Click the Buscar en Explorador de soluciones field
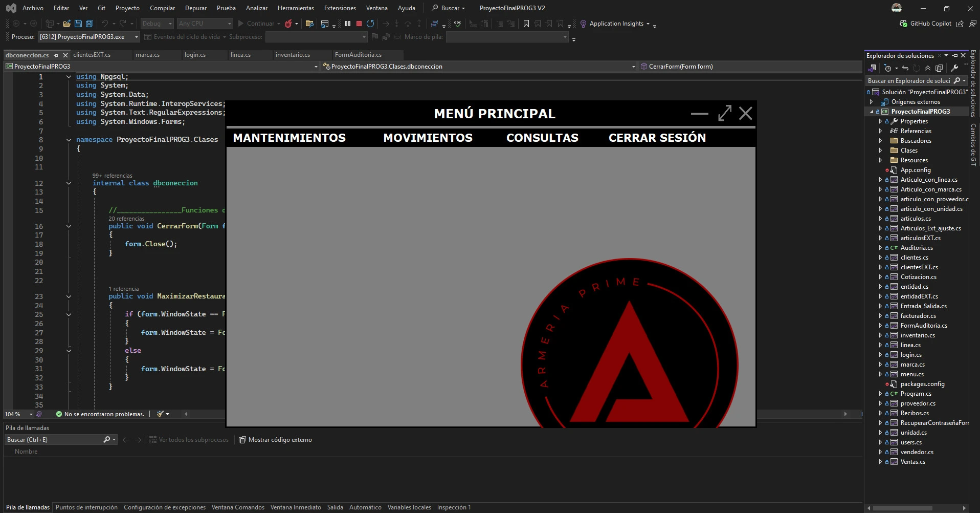Image resolution: width=980 pixels, height=513 pixels. pos(908,81)
